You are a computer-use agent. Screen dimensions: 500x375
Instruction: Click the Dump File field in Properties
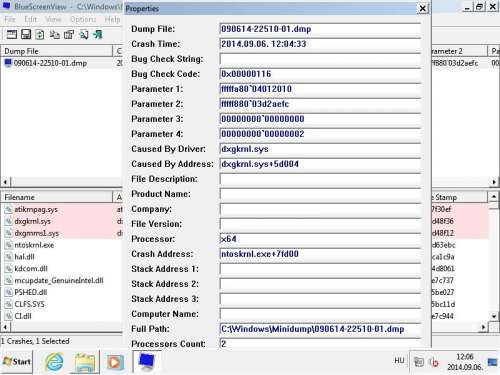(320, 29)
